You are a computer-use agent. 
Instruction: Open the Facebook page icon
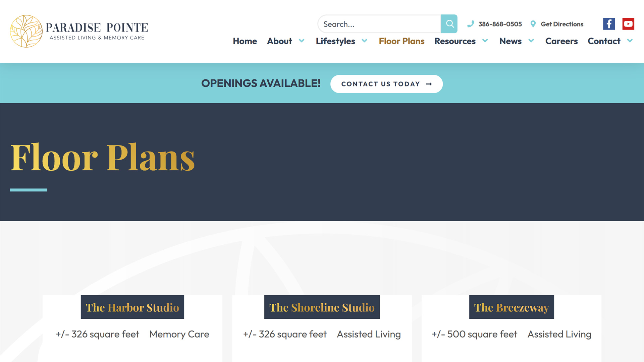[x=609, y=24]
